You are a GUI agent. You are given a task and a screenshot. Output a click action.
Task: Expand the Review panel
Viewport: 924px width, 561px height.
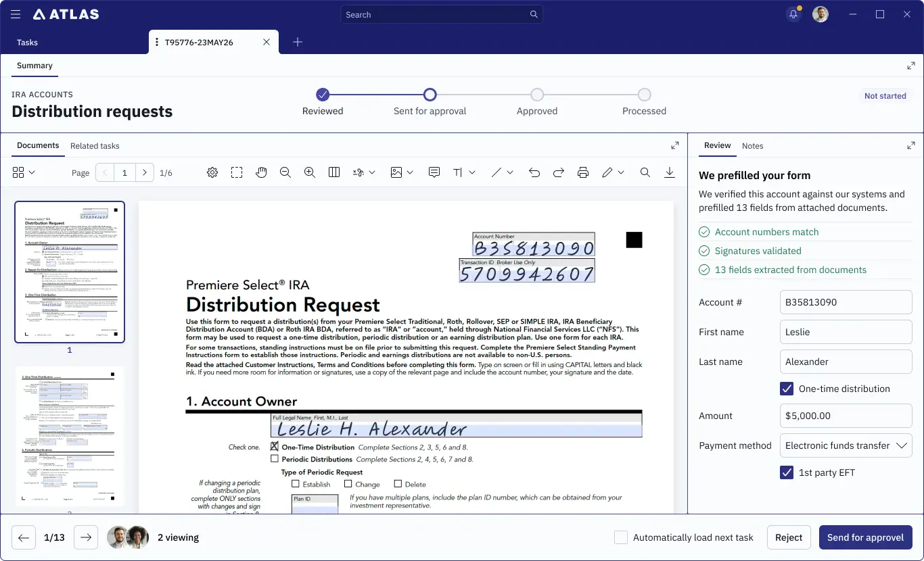coord(911,145)
